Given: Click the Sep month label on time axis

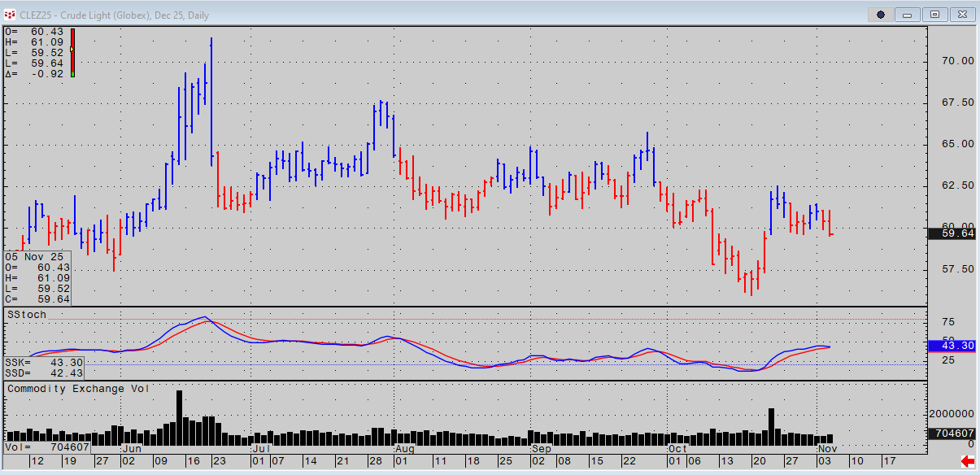Looking at the screenshot, I should 541,448.
